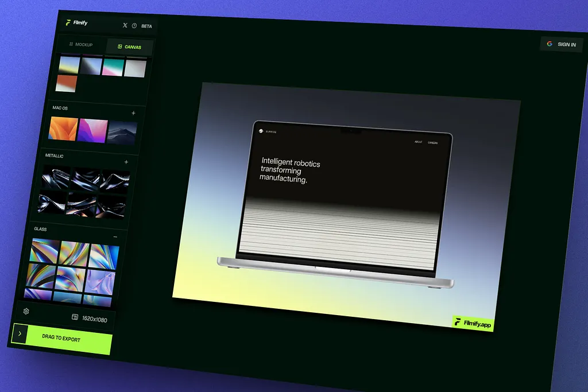The width and height of the screenshot is (588, 392).
Task: Click the BETA badge in the header
Action: pos(146,26)
